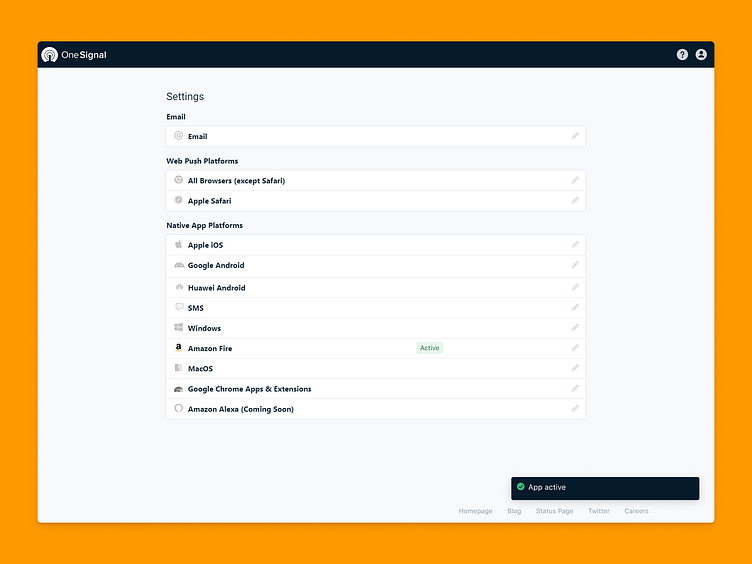
Task: Click the Apple logo icon beside iOS
Action: pos(178,244)
